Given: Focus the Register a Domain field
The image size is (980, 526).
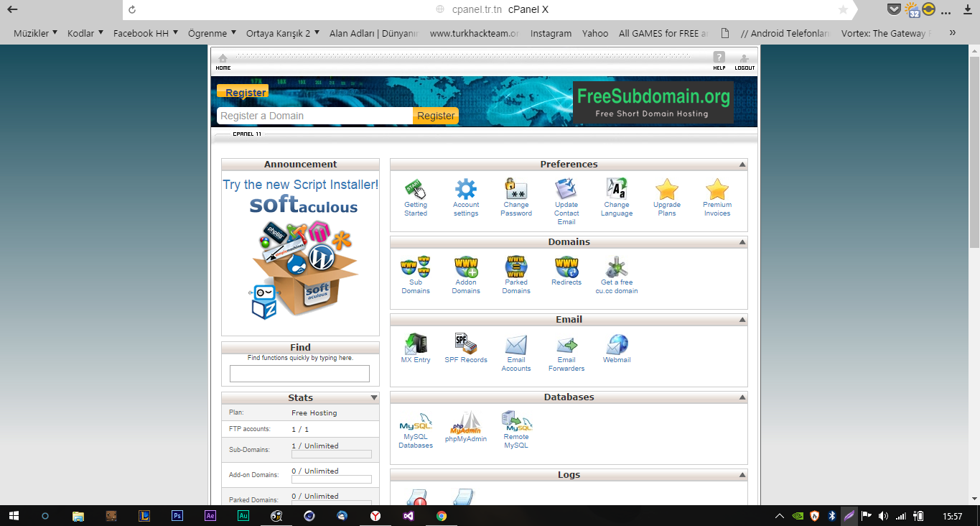Looking at the screenshot, I should click(315, 116).
